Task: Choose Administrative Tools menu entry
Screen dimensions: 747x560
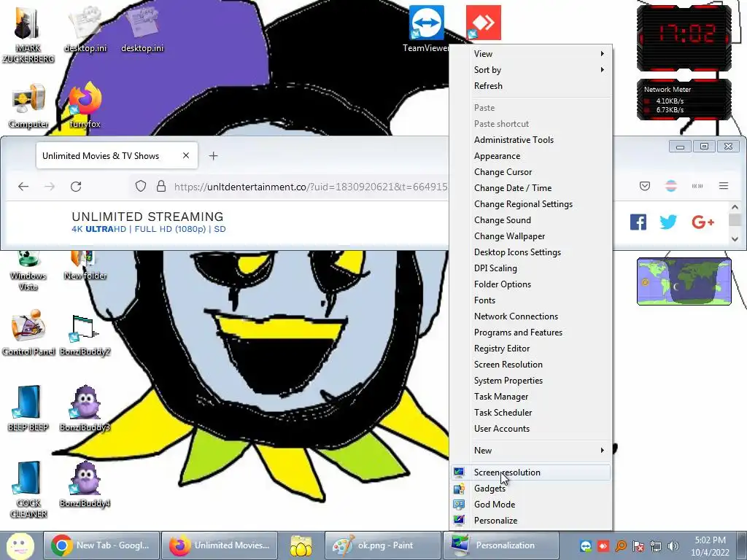Action: (x=531, y=140)
